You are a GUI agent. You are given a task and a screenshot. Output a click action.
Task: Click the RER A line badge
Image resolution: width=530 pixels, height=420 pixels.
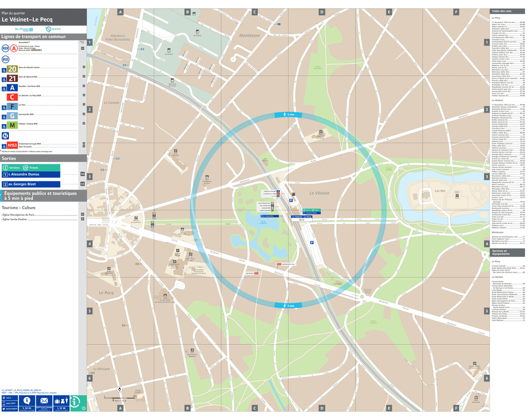coord(13,48)
